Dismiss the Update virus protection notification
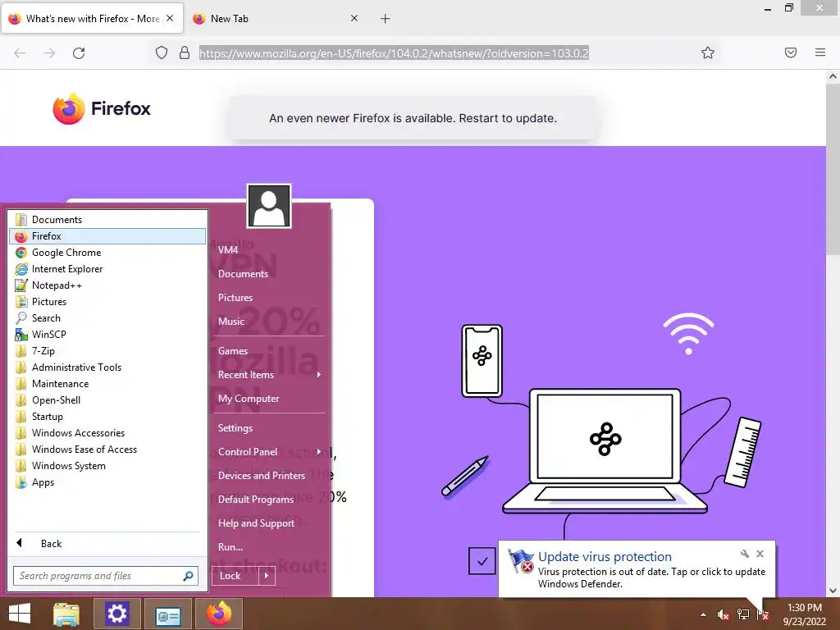 [x=760, y=554]
